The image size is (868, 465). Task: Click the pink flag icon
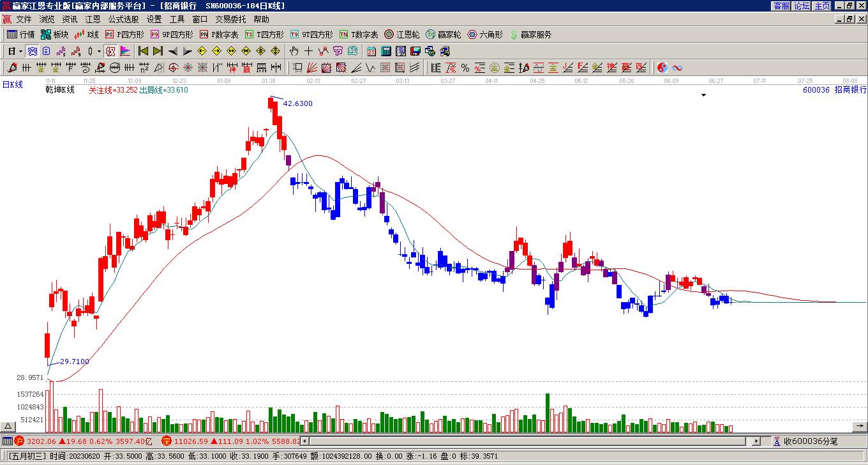coord(125,51)
